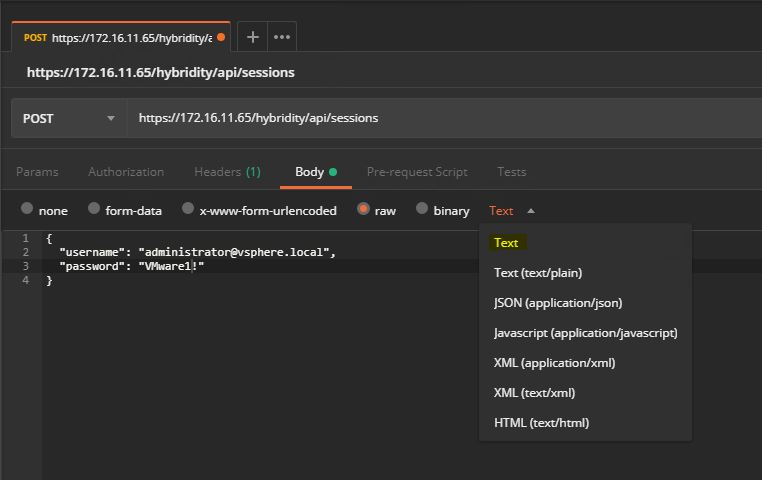
Task: Select XML (text/xml) content type
Action: (534, 393)
